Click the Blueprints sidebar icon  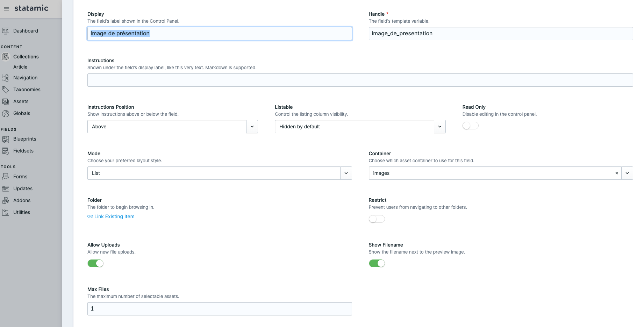(6, 139)
